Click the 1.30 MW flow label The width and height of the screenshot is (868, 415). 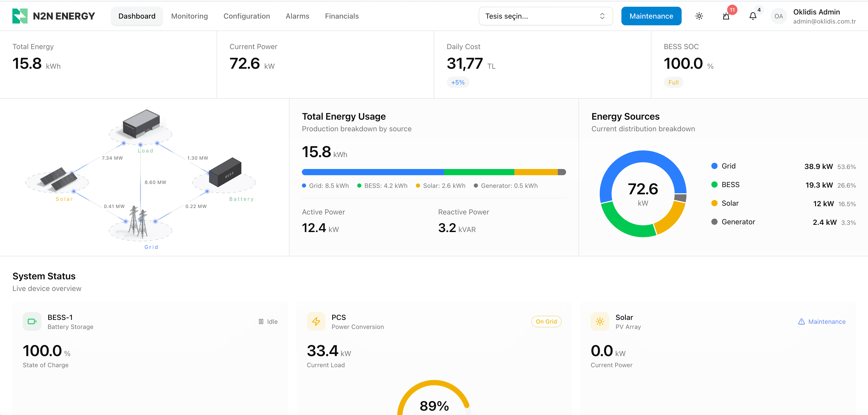pyautogui.click(x=197, y=158)
